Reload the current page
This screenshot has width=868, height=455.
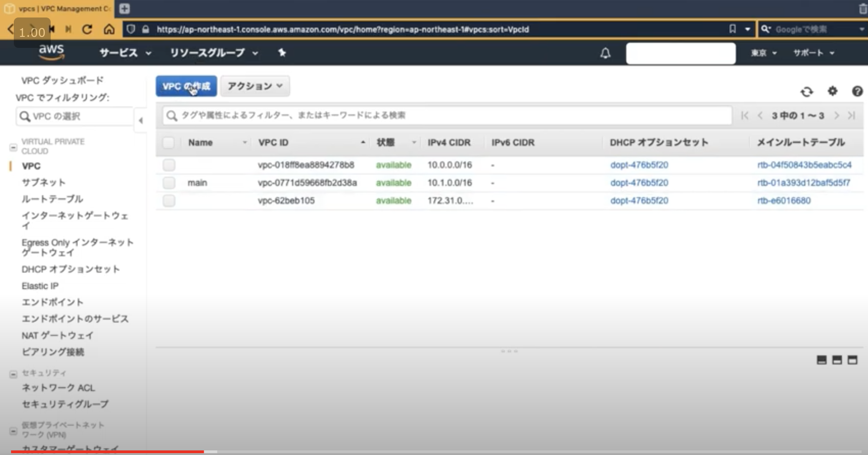point(87,29)
